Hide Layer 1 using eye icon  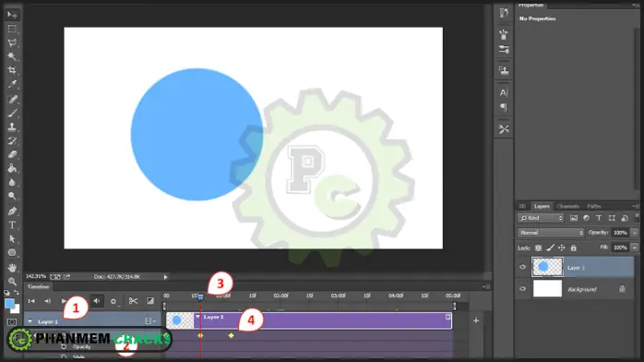522,267
